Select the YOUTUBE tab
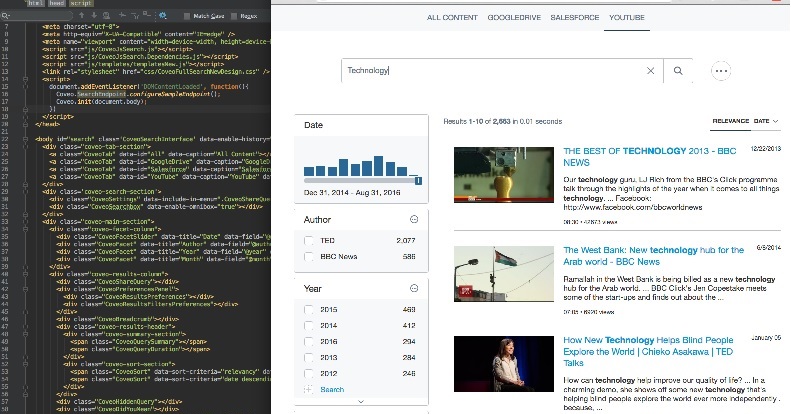The height and width of the screenshot is (414, 791). pyautogui.click(x=627, y=18)
